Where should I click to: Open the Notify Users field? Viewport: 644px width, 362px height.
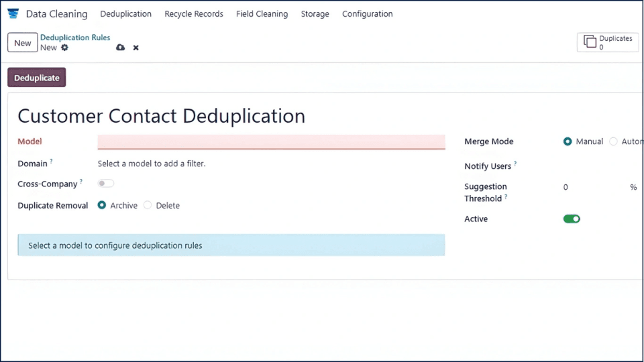600,166
